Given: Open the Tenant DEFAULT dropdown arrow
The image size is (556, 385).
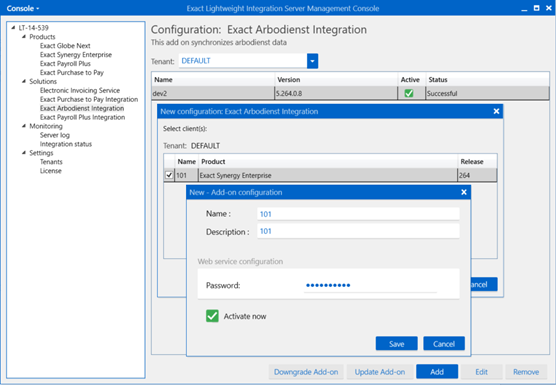Looking at the screenshot, I should click(x=312, y=61).
